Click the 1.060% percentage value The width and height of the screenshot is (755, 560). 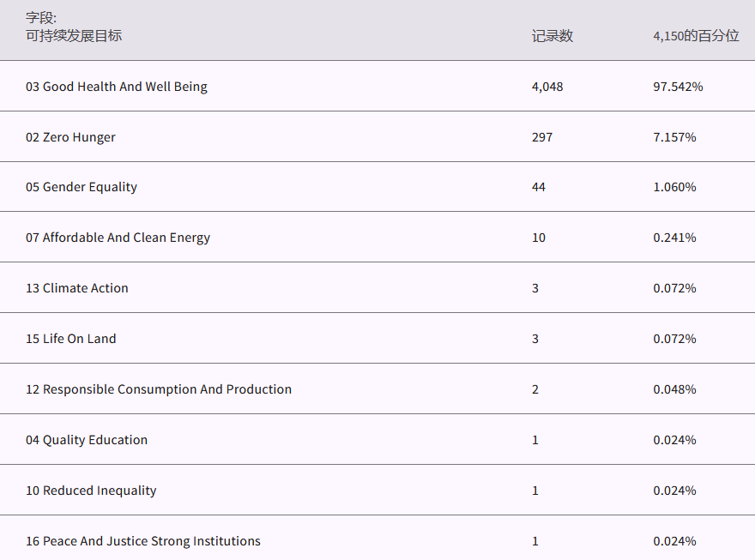(x=674, y=187)
